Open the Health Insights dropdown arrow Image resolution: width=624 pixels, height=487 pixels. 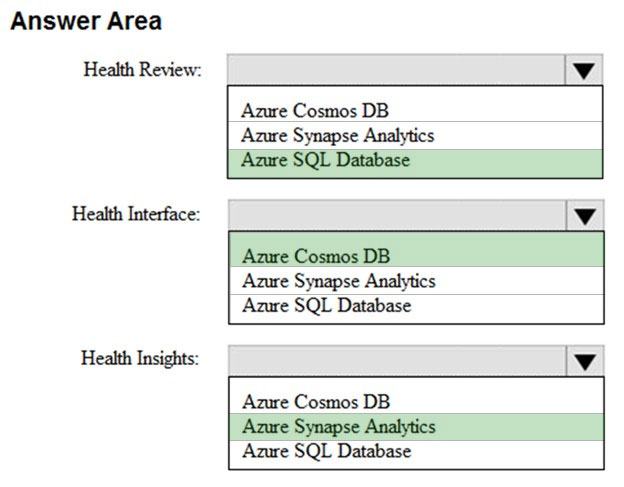click(585, 361)
